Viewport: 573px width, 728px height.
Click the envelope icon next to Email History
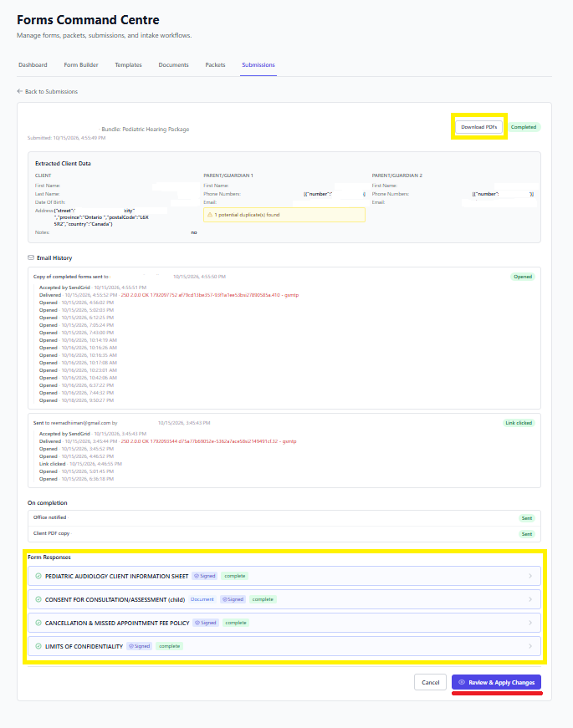tap(31, 257)
